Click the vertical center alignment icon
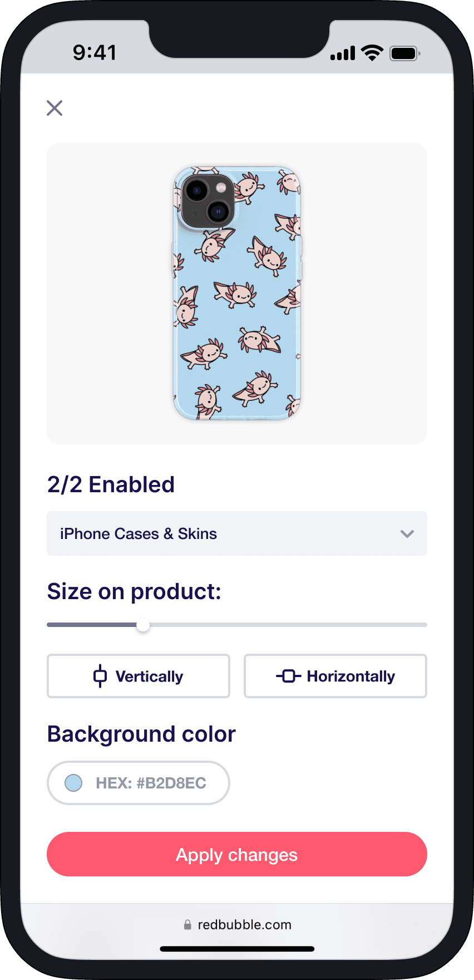 pyautogui.click(x=100, y=676)
